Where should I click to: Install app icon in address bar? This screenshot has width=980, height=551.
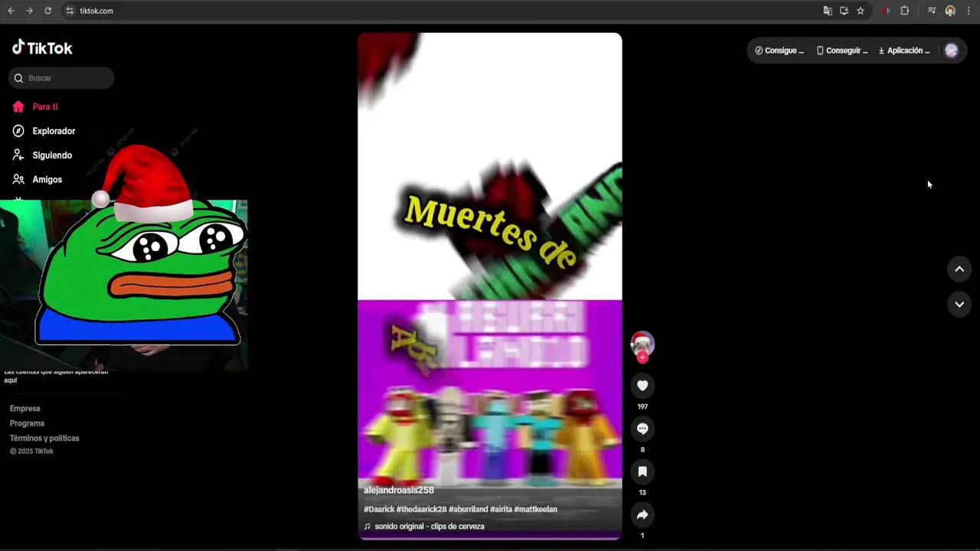pyautogui.click(x=844, y=11)
